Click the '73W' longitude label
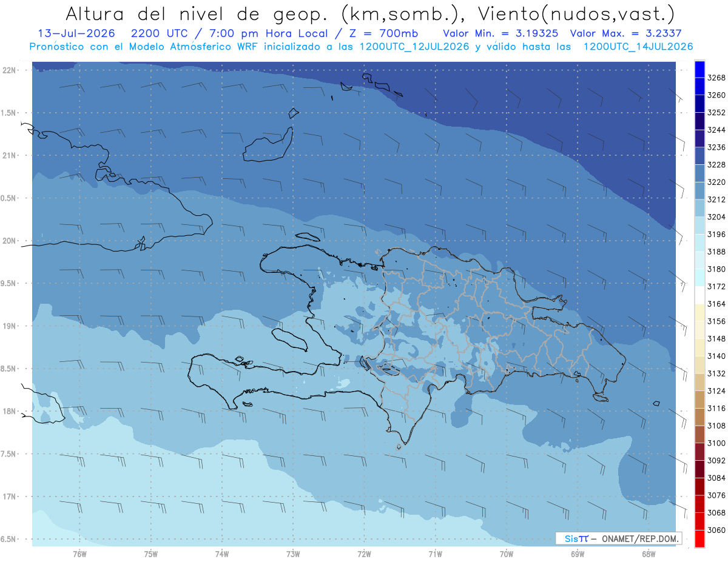728x562 pixels. click(293, 554)
